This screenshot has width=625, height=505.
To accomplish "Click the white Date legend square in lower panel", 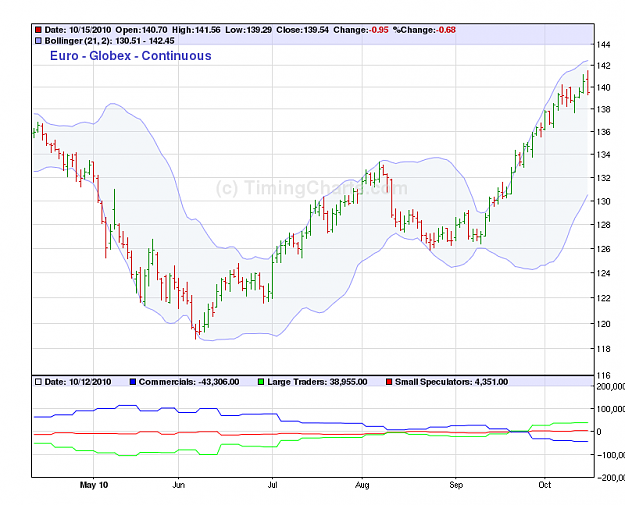I will click(38, 382).
